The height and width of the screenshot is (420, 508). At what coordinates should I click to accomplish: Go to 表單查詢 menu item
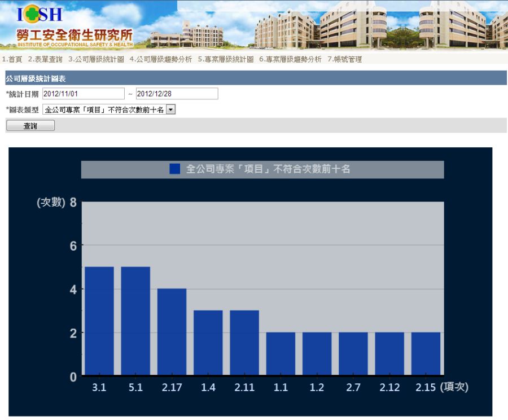click(45, 59)
